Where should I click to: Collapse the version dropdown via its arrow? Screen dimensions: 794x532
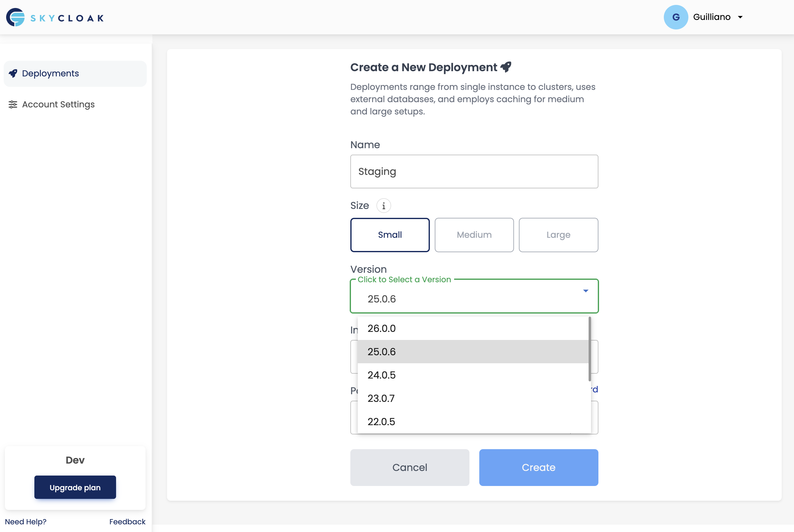pyautogui.click(x=586, y=291)
